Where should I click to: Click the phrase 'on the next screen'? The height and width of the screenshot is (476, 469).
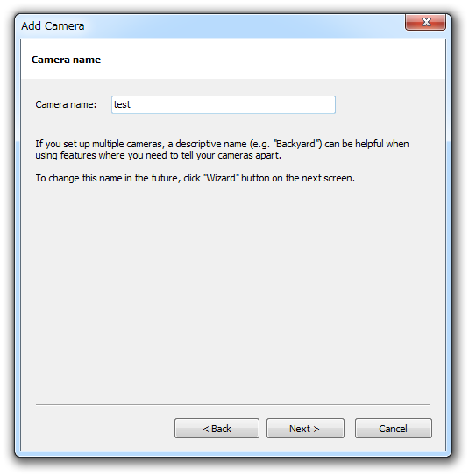[x=313, y=178]
